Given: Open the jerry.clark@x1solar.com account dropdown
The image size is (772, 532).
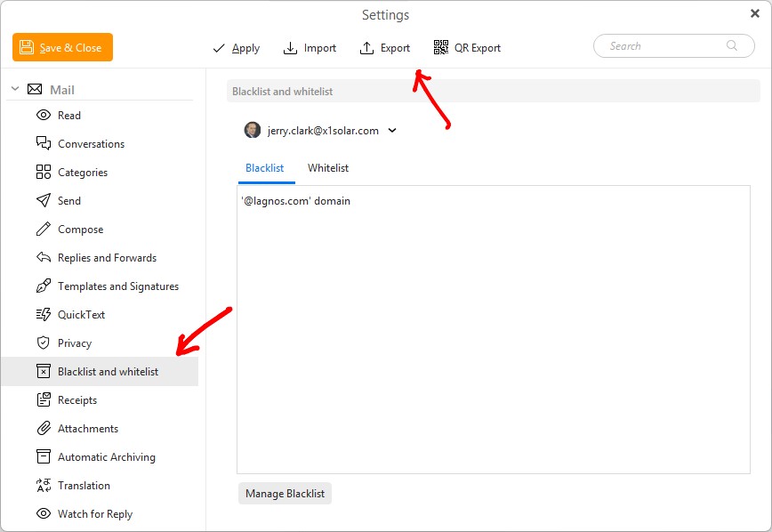Looking at the screenshot, I should coord(392,131).
